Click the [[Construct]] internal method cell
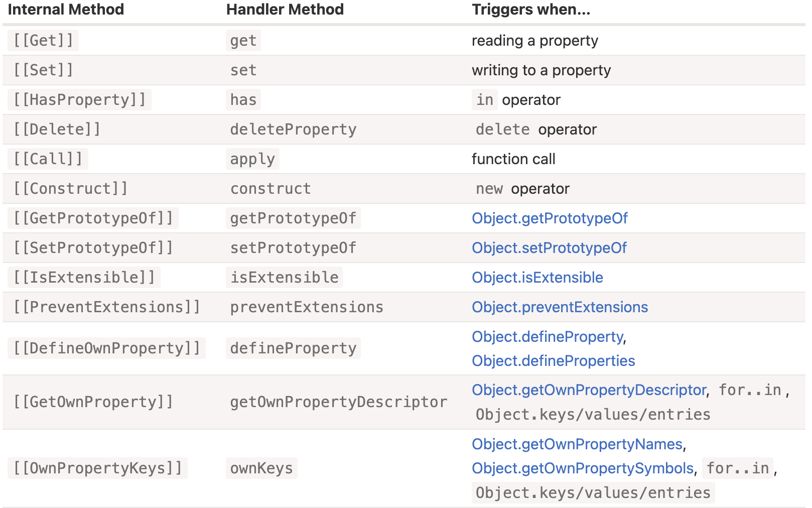This screenshot has width=812, height=508. tap(70, 189)
